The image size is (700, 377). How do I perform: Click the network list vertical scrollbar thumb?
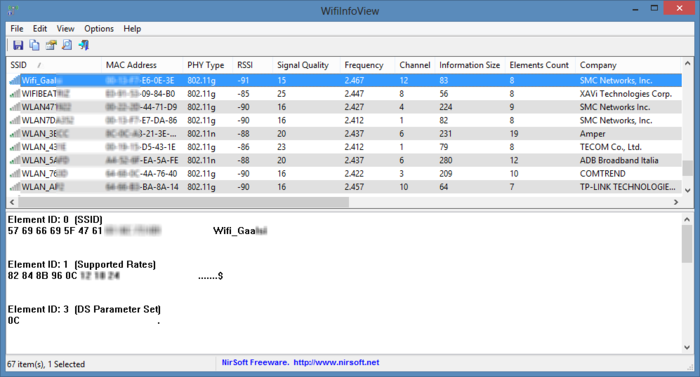coord(688,168)
